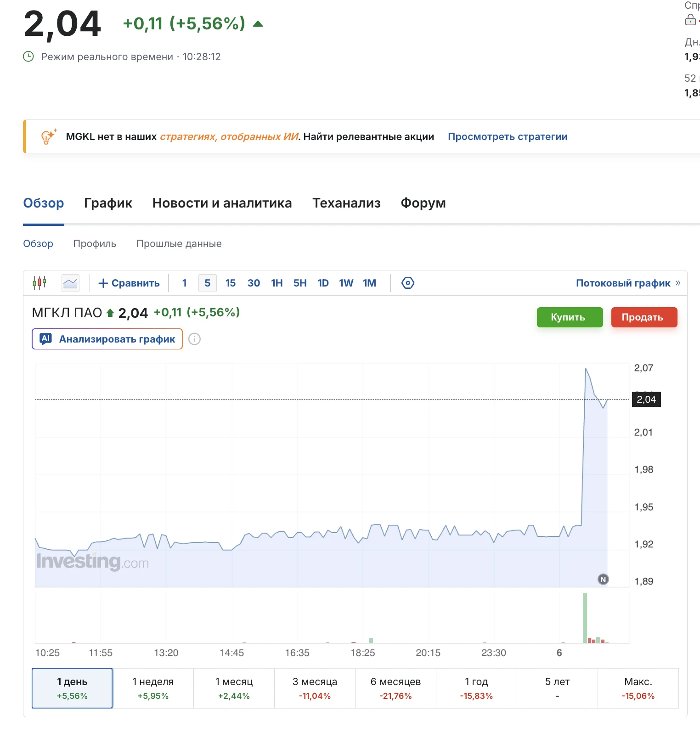Screen dimensions: 700x731
Task: Click the clock icon near real-time mode
Action: (28, 56)
